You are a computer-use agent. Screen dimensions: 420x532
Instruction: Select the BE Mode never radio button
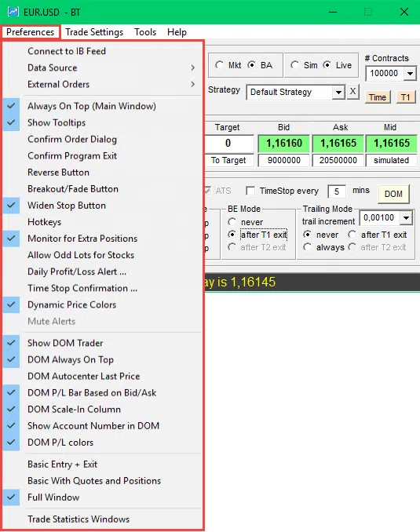[232, 222]
